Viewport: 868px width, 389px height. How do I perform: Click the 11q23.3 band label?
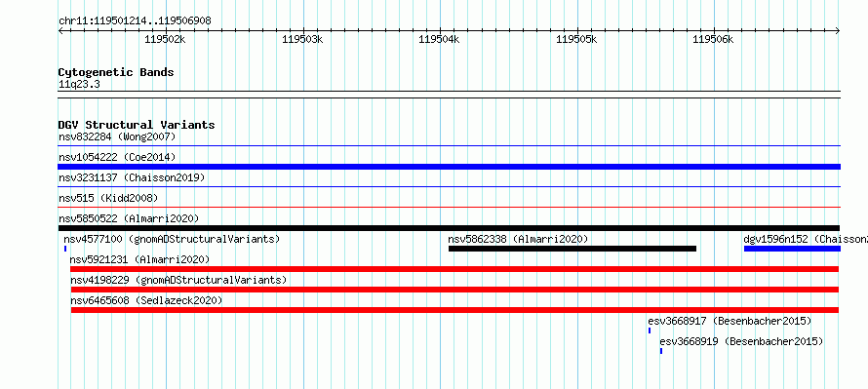(x=79, y=85)
